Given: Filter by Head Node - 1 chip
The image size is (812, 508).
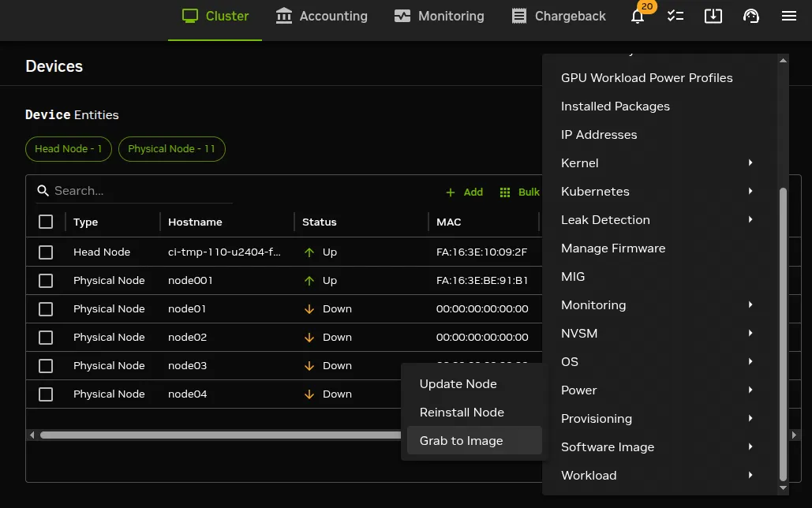Looking at the screenshot, I should 69,149.
